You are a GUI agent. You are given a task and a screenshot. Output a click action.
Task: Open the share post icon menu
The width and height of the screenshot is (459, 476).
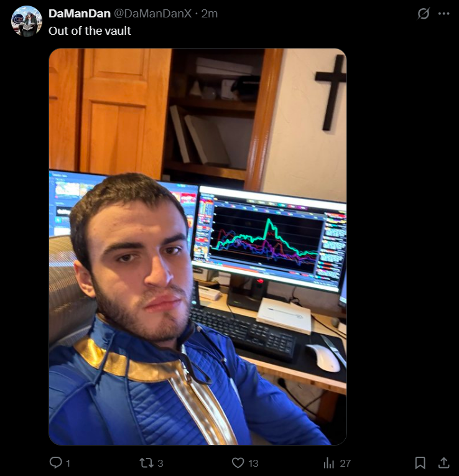444,463
